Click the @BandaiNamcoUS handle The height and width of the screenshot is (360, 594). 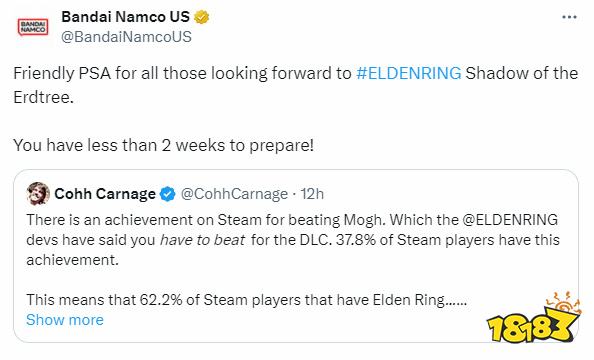click(127, 37)
